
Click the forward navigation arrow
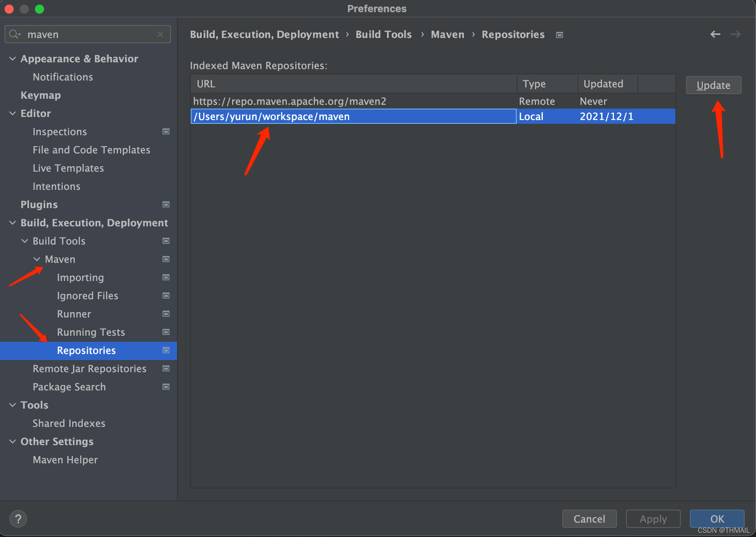click(x=736, y=34)
